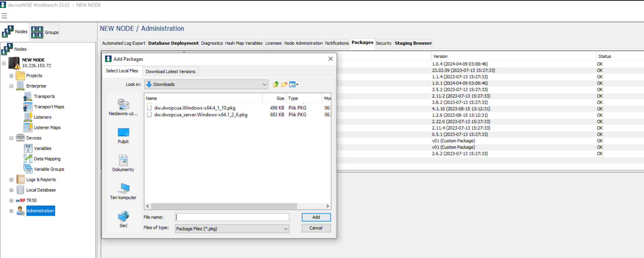Select the Data Mapping icon

click(x=28, y=159)
